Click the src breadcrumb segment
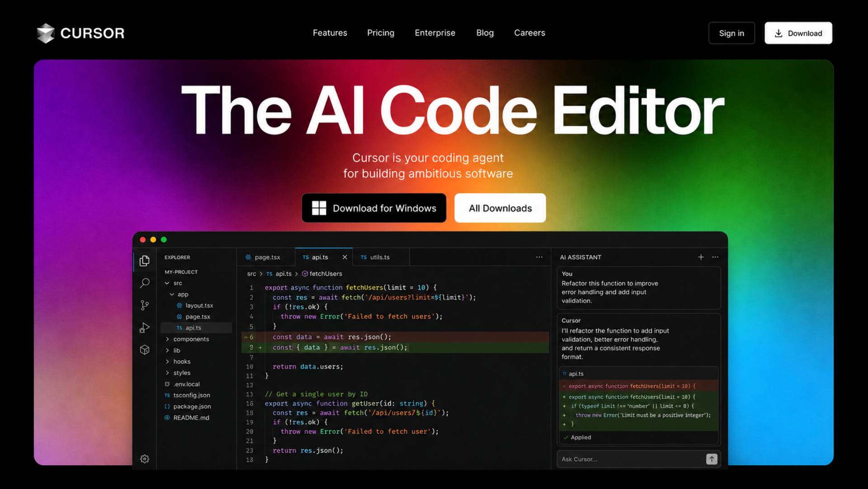The width and height of the screenshot is (868, 489). 251,274
